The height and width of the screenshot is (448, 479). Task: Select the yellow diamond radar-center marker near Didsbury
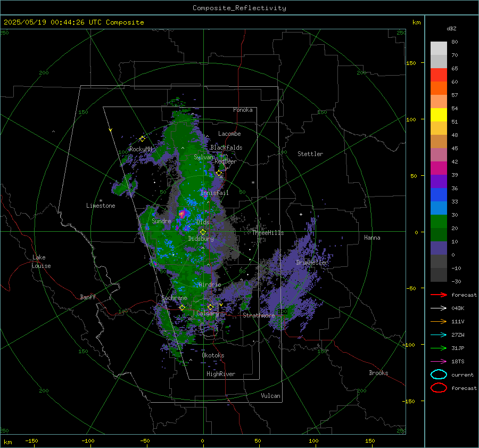point(203,232)
